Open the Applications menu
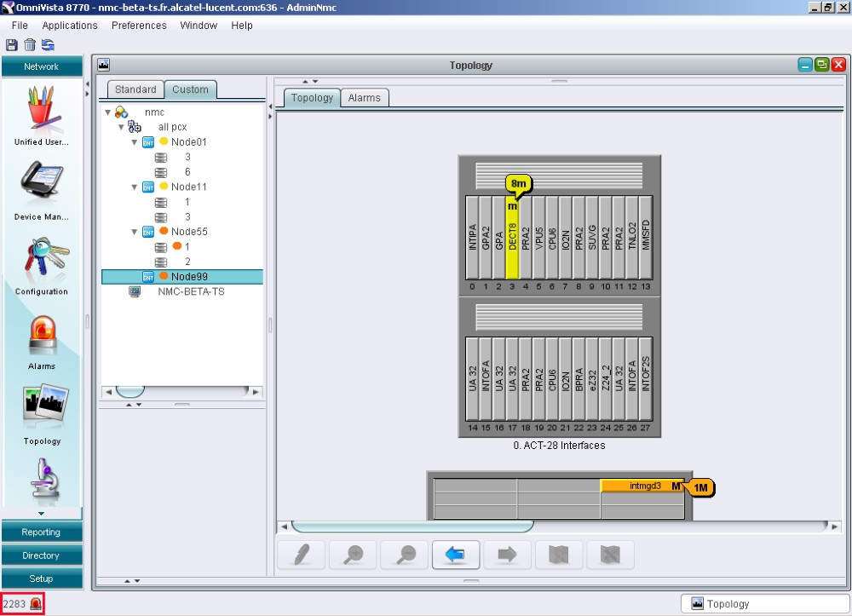Viewport: 852px width, 616px height. (x=70, y=26)
